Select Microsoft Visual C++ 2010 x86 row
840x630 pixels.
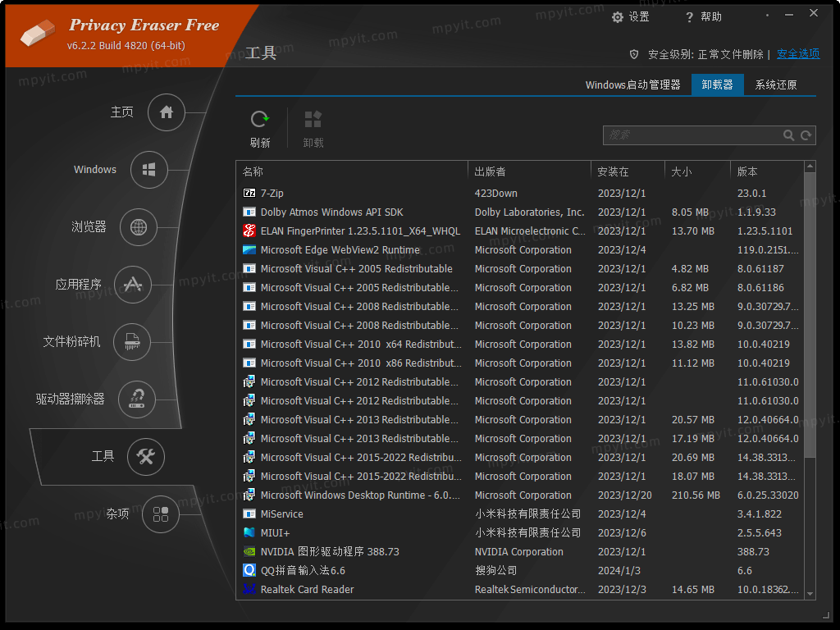(x=520, y=363)
